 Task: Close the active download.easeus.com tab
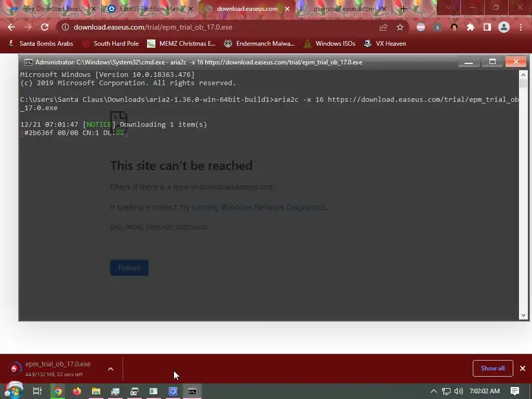(287, 9)
